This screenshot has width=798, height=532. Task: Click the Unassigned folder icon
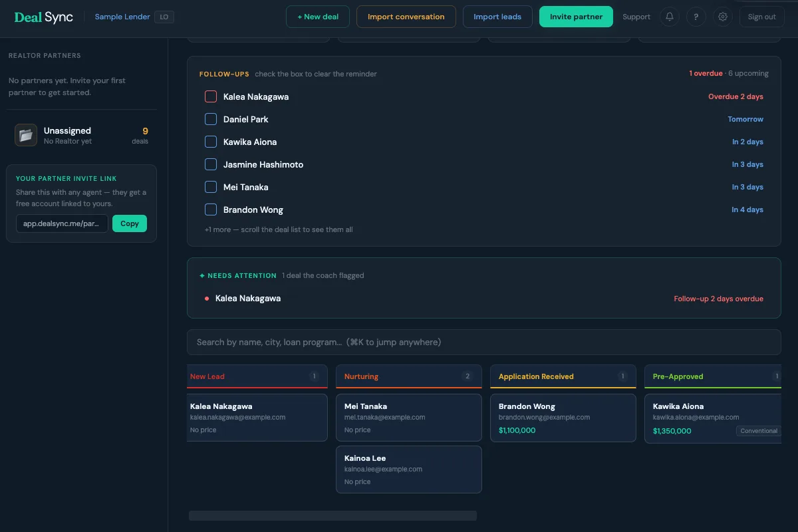coord(26,135)
